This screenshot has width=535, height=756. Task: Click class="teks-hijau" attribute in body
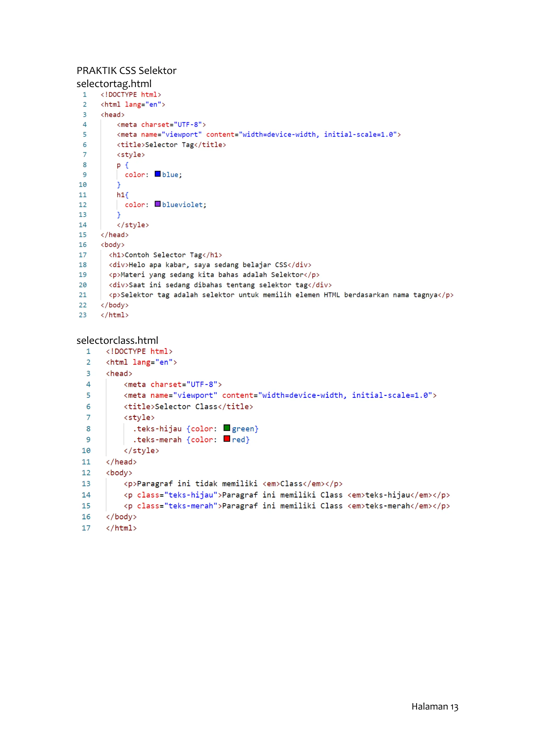177,495
